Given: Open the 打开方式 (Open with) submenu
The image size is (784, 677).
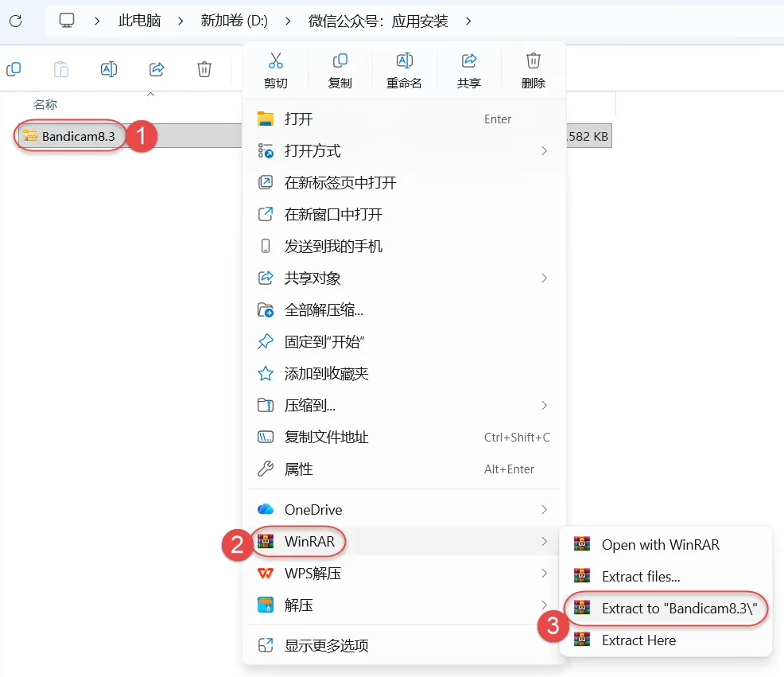Looking at the screenshot, I should pyautogui.click(x=404, y=150).
